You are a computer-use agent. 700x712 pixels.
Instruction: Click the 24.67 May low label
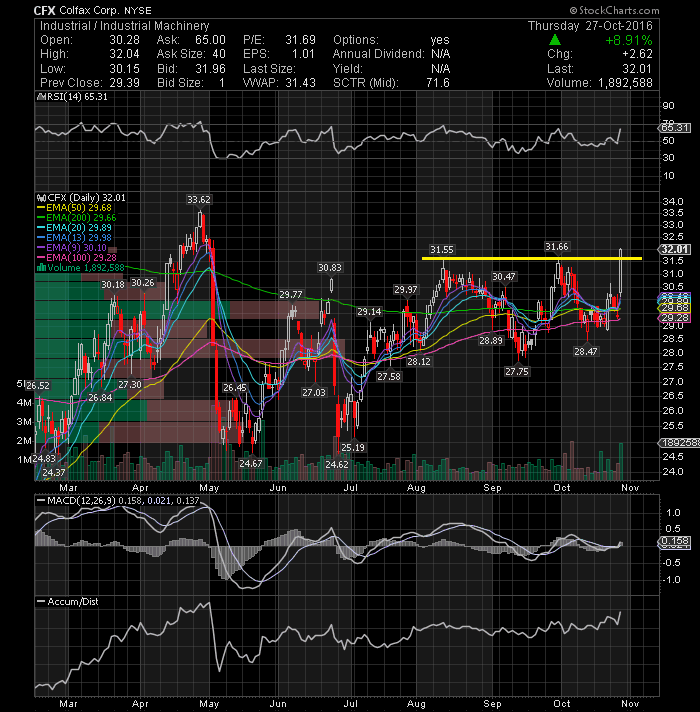[x=251, y=463]
